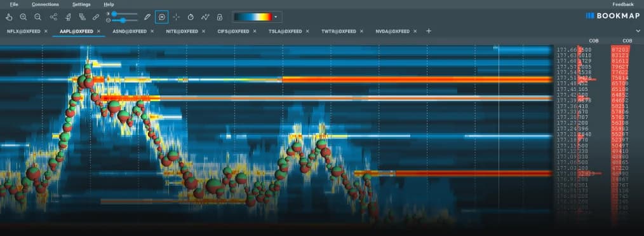Switch to the CIFS@DXFEED tab
The image size is (644, 236).
(233, 31)
